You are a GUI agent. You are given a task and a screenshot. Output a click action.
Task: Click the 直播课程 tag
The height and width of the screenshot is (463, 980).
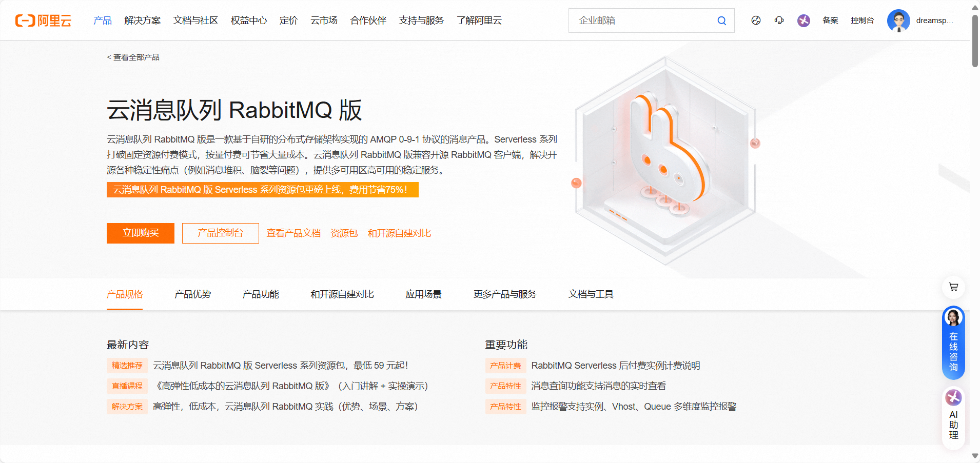click(127, 386)
